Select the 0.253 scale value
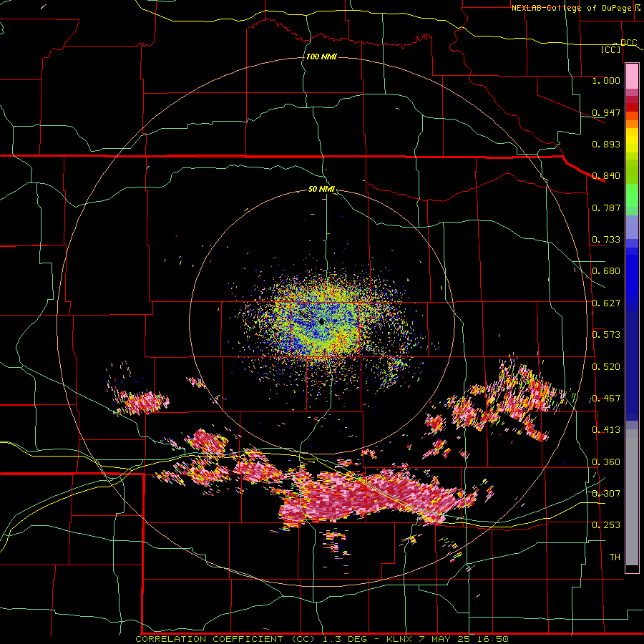This screenshot has height=644, width=644. tap(606, 525)
